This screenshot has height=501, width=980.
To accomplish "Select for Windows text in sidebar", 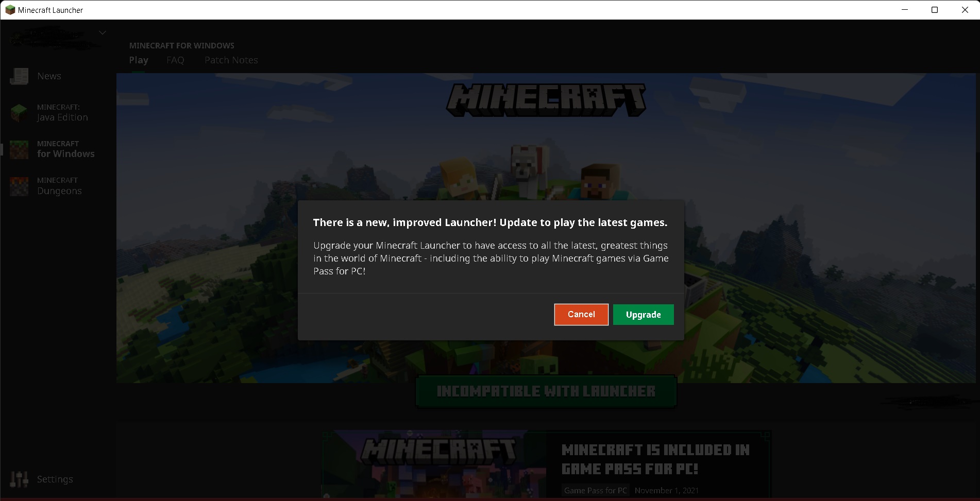I will click(66, 154).
